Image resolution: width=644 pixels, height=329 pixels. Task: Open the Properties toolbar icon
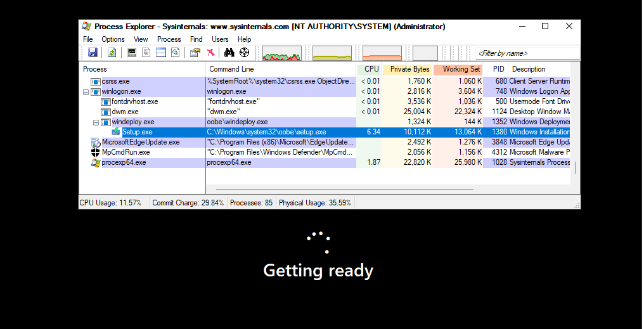coord(195,53)
